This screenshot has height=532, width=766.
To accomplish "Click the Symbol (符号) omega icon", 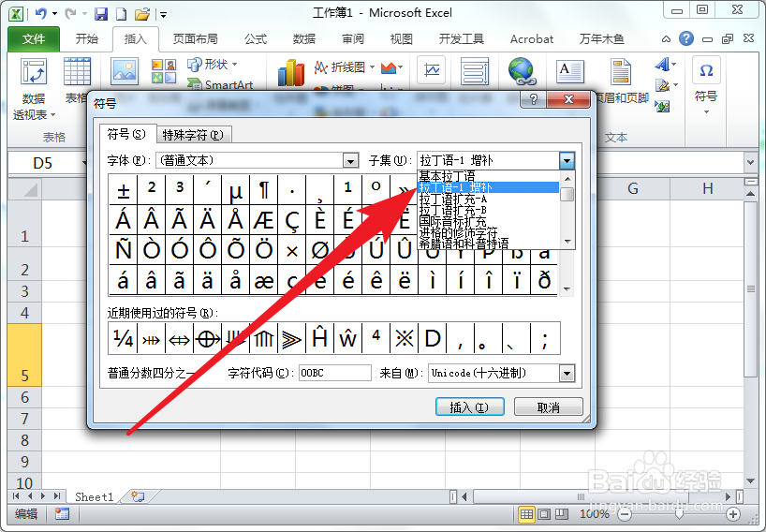I will [x=706, y=71].
